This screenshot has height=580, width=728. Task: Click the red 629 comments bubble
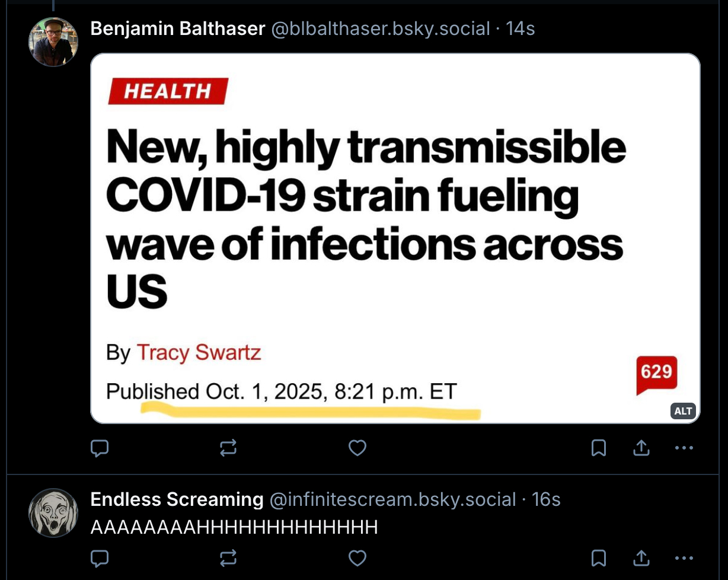(656, 374)
